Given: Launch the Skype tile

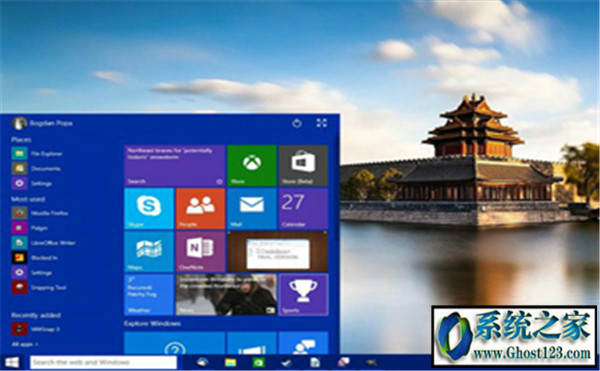Looking at the screenshot, I should tap(149, 208).
